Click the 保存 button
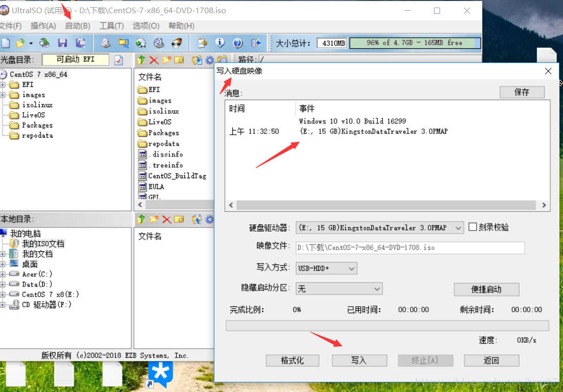This screenshot has height=392, width=563. tap(522, 92)
